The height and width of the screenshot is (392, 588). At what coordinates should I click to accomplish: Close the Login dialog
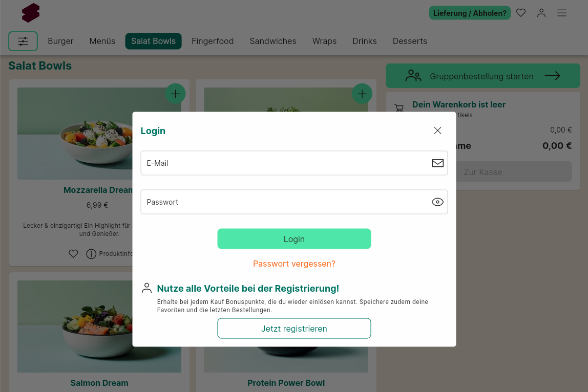coord(437,130)
